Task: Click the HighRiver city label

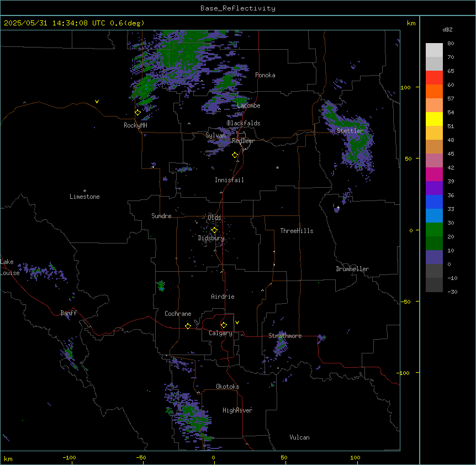Action: pyautogui.click(x=237, y=410)
